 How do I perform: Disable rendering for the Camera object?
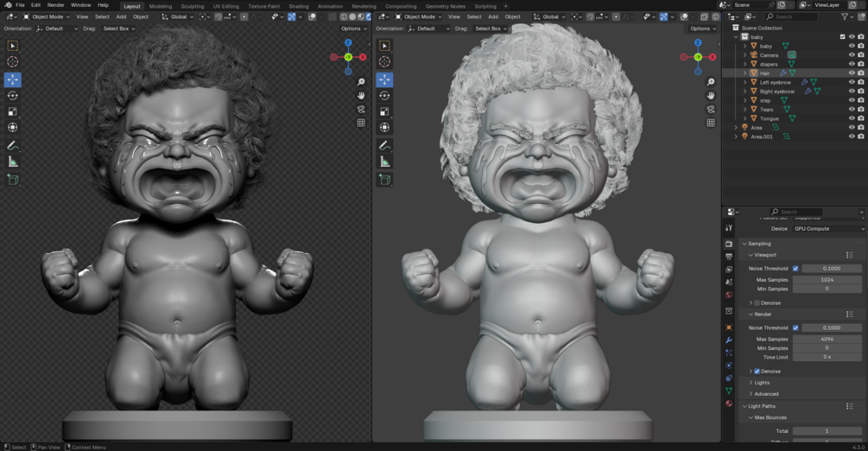tap(861, 54)
